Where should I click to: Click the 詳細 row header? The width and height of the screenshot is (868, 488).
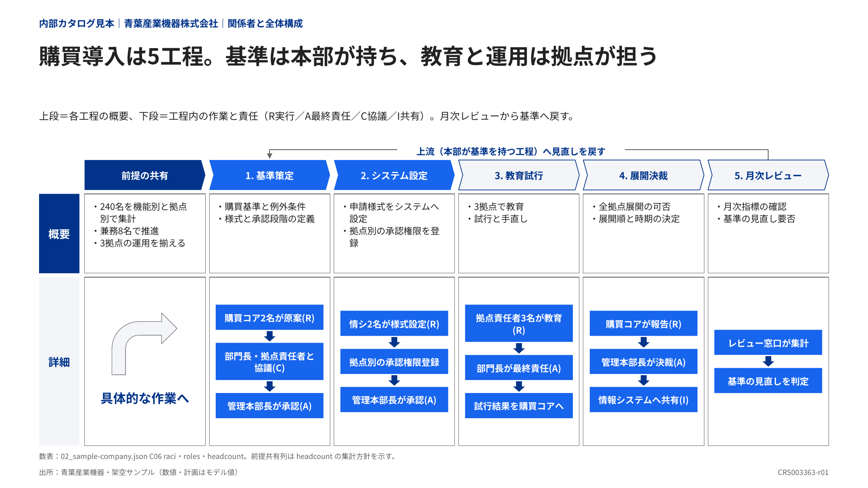pos(59,361)
